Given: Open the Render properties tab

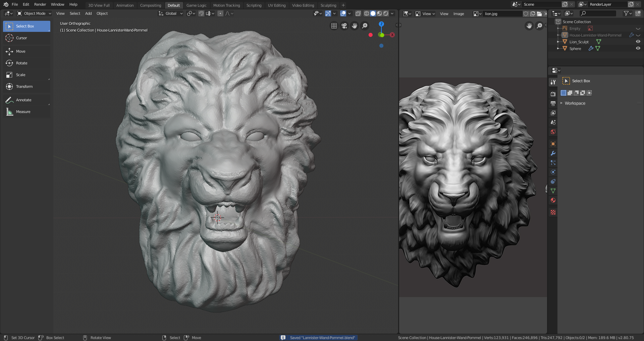Looking at the screenshot, I should [553, 94].
